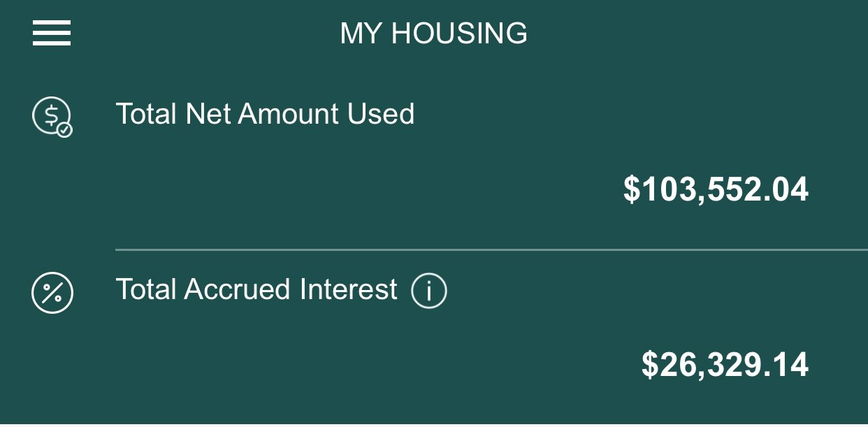The width and height of the screenshot is (868, 427).
Task: Click the word HOUSING in the header
Action: pos(459,34)
